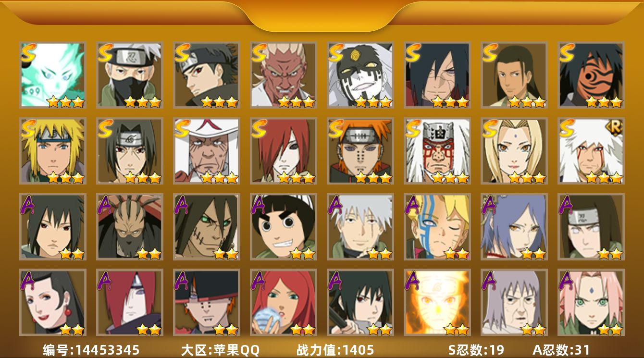The width and height of the screenshot is (644, 358).
Task: Select Tsunade's blonde S-rank portrait
Action: [x=514, y=151]
